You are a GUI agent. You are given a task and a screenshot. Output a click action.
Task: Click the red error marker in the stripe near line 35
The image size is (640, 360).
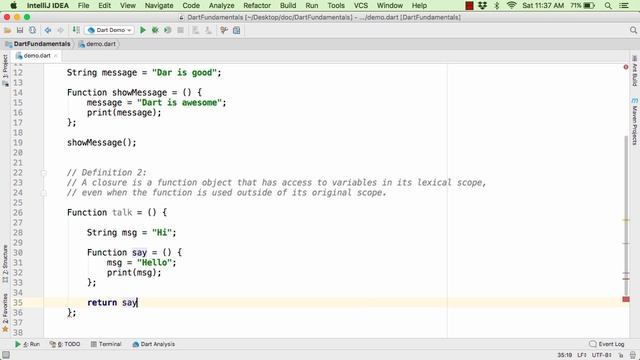click(626, 299)
